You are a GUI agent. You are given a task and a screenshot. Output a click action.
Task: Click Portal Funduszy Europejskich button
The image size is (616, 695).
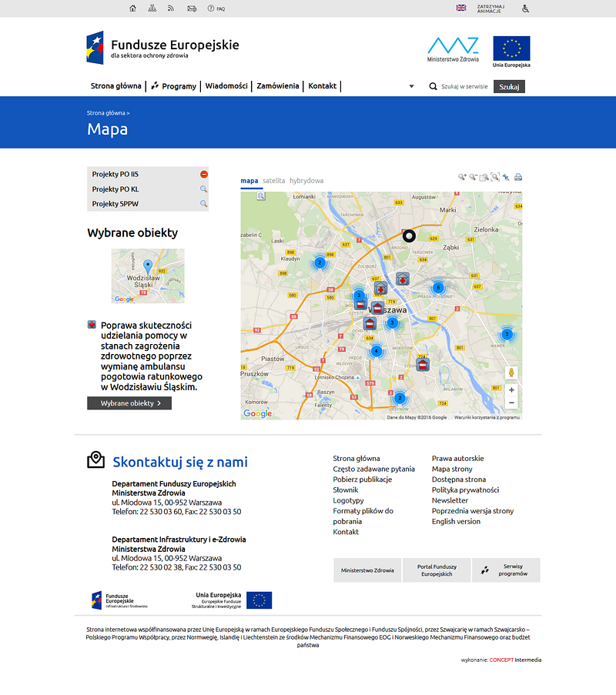(x=437, y=570)
